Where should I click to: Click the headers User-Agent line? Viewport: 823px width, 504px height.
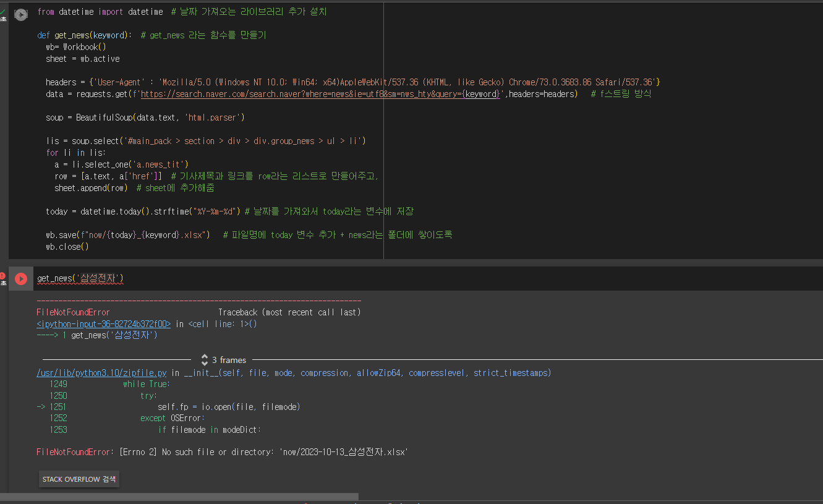coord(353,82)
